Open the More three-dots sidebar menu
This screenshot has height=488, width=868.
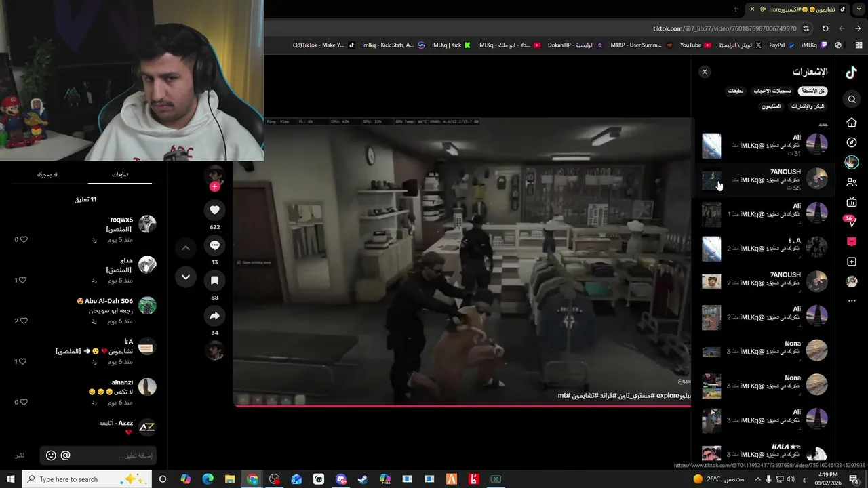pyautogui.click(x=852, y=301)
